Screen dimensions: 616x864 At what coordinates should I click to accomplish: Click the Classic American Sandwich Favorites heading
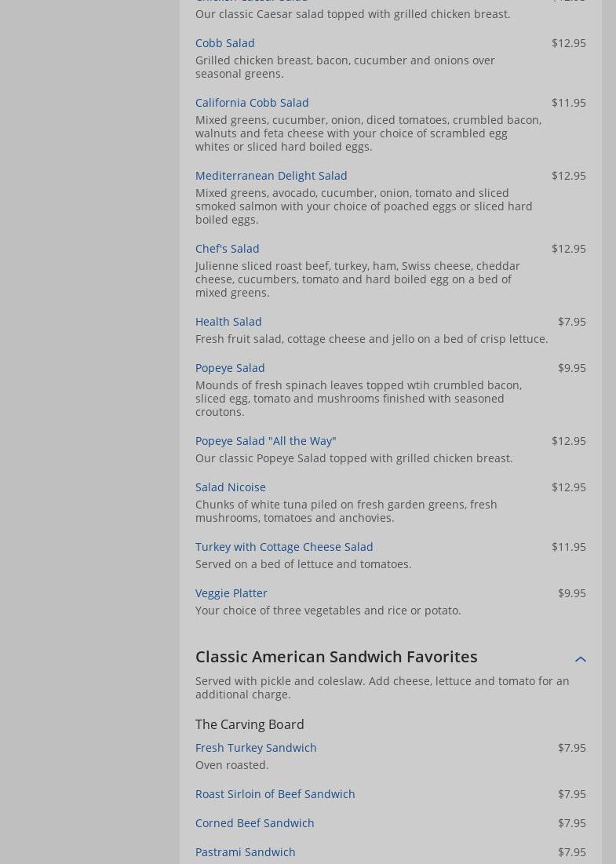click(x=336, y=657)
